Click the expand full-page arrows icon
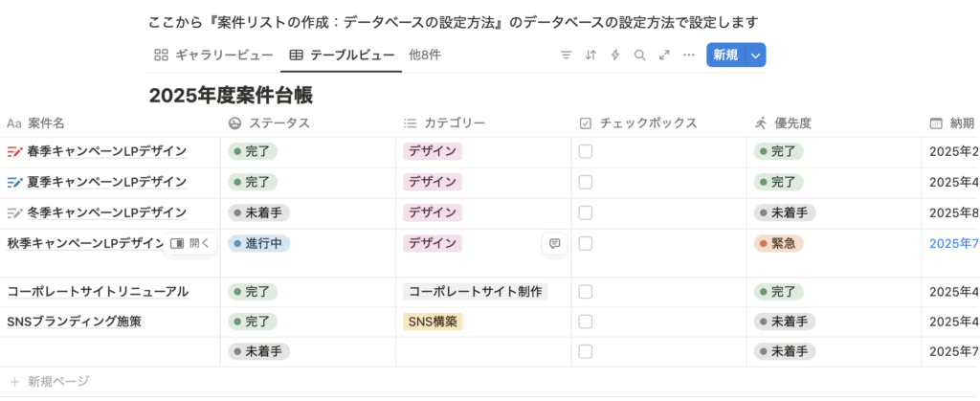The height and width of the screenshot is (401, 980). click(x=663, y=56)
